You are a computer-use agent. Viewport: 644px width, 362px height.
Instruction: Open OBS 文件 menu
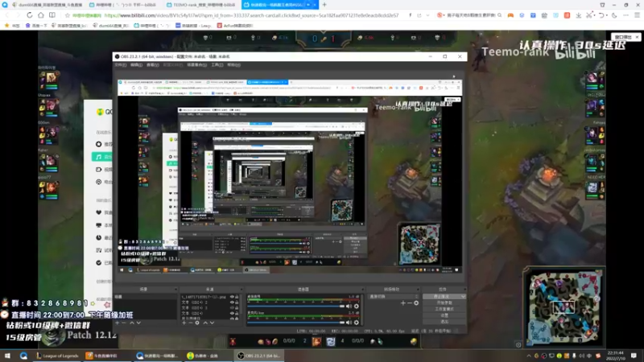[120, 65]
